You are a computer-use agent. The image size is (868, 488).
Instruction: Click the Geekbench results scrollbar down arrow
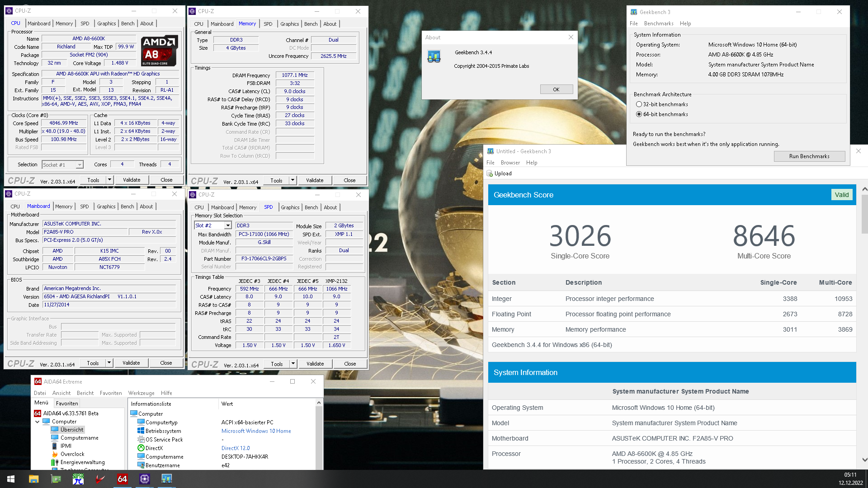coord(864,460)
